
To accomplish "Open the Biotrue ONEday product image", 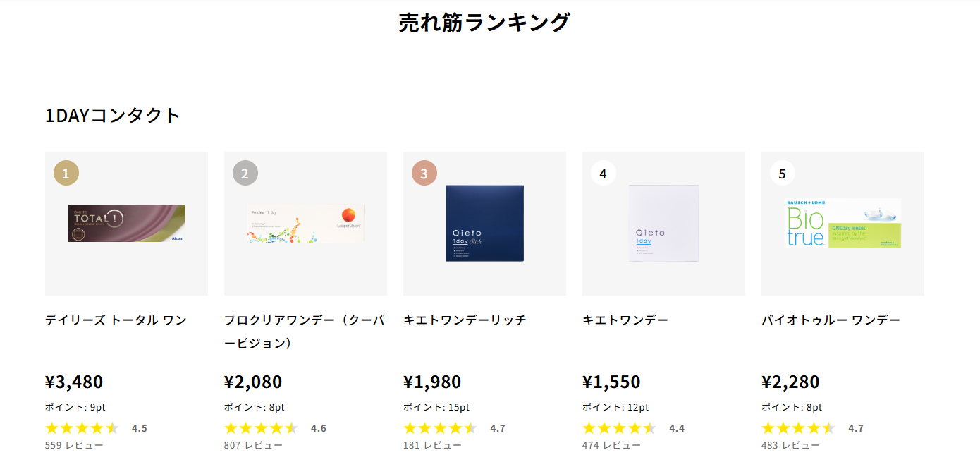I will (843, 224).
